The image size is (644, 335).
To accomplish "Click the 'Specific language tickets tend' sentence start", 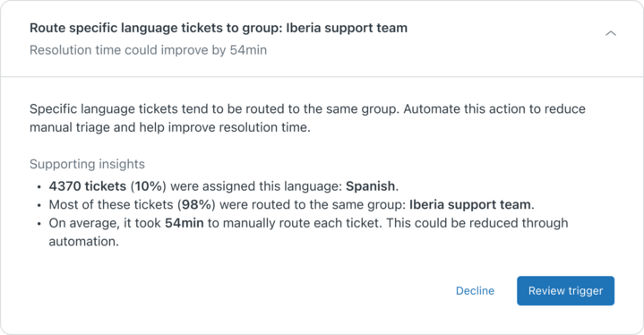I will point(114,108).
